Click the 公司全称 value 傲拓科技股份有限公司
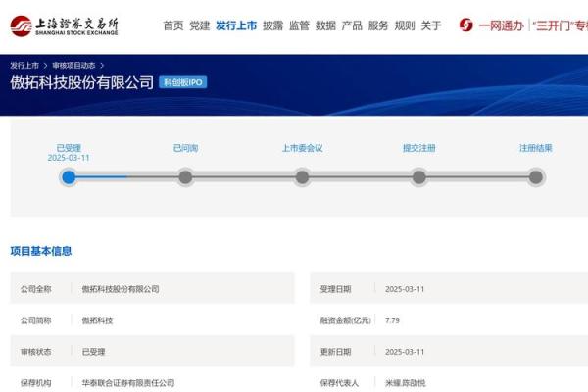The width and height of the screenshot is (588, 392). click(121, 289)
